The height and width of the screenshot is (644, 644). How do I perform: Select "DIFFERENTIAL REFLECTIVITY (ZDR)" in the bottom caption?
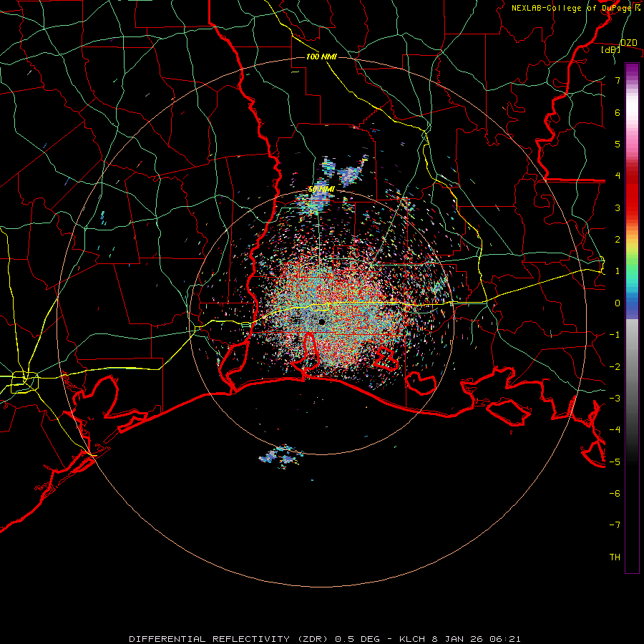pos(230,639)
